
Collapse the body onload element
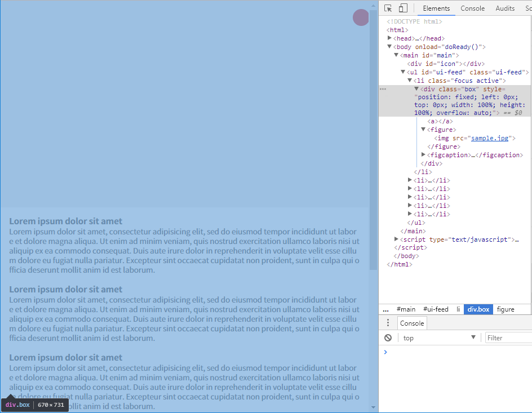click(x=389, y=46)
